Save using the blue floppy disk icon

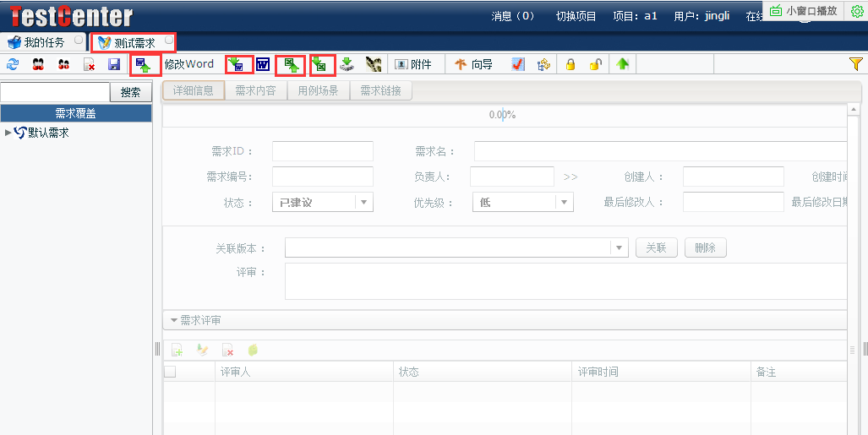point(114,65)
